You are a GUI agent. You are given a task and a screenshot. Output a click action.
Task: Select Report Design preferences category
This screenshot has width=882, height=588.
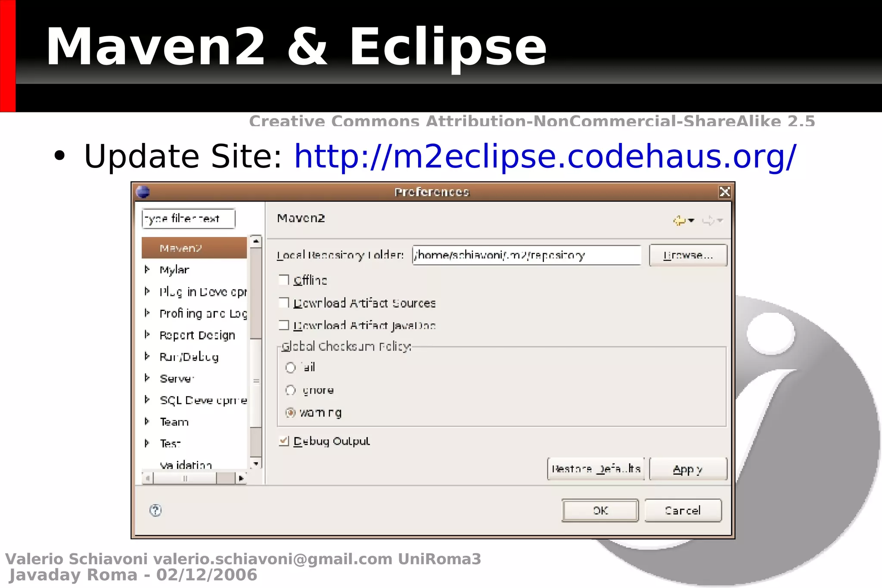click(197, 335)
